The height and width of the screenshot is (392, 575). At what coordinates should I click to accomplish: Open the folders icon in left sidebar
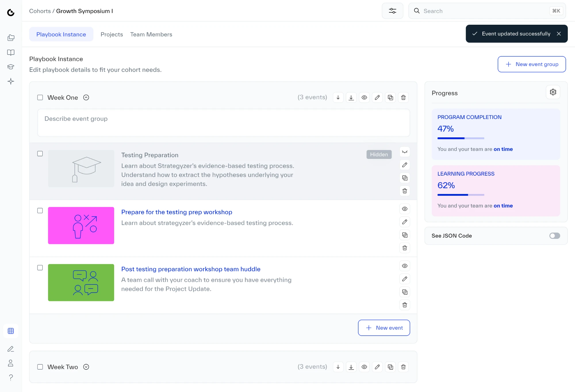(11, 38)
